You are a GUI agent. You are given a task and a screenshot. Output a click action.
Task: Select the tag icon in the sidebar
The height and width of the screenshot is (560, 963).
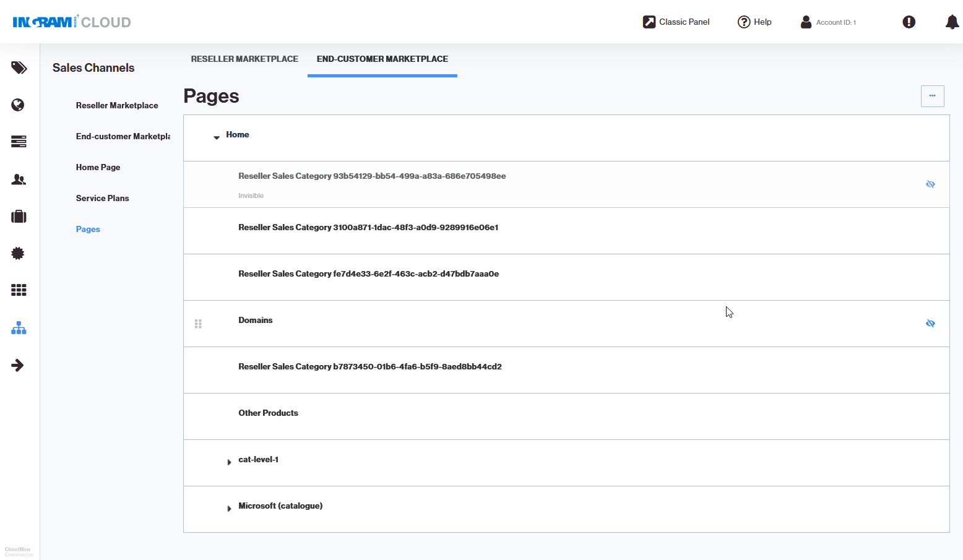click(19, 68)
